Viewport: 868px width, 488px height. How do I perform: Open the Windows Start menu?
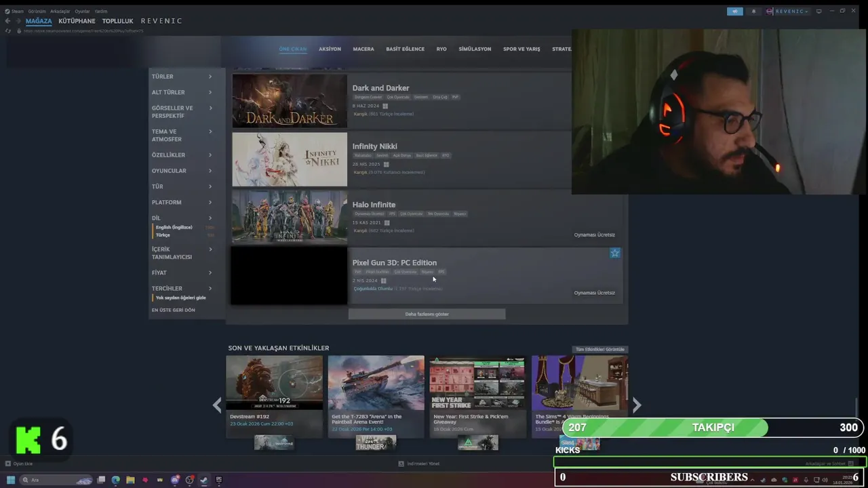[x=10, y=480]
